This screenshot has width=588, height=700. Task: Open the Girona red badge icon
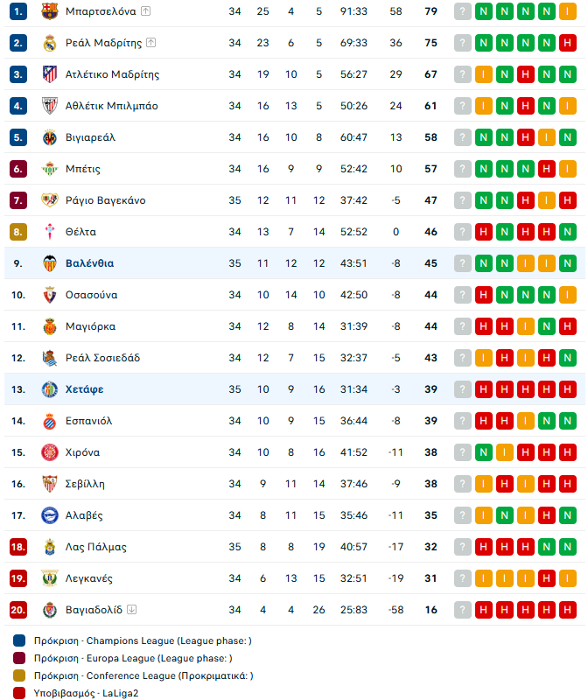tap(50, 452)
